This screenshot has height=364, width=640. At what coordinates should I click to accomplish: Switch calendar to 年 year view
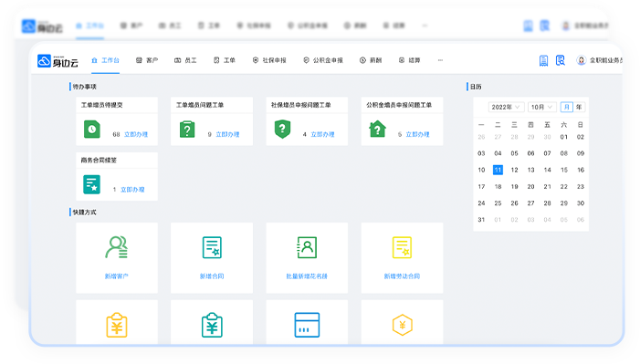point(579,107)
